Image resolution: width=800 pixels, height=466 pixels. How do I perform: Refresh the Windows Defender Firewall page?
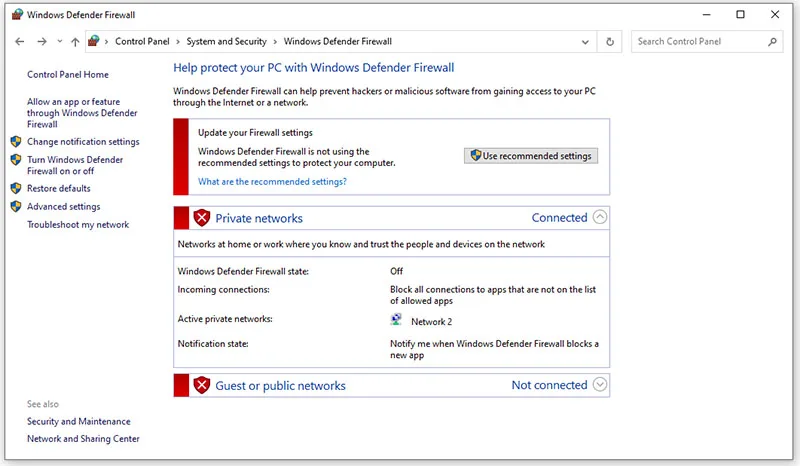point(610,42)
